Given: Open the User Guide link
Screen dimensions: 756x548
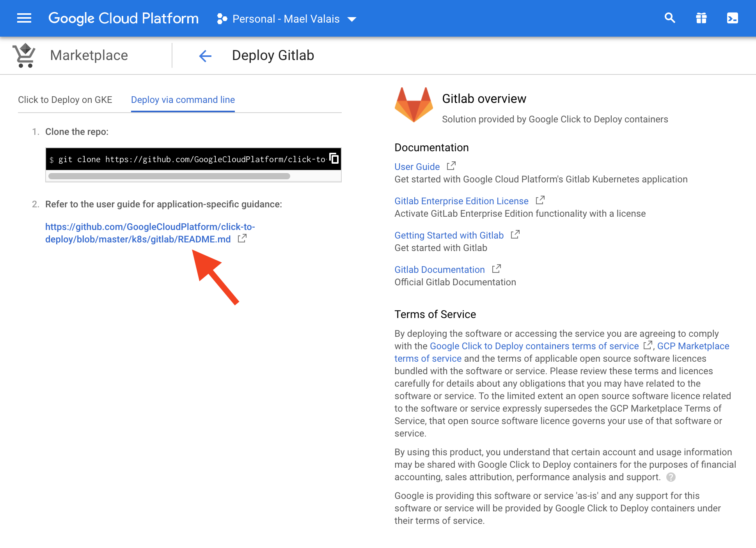Looking at the screenshot, I should pos(417,167).
